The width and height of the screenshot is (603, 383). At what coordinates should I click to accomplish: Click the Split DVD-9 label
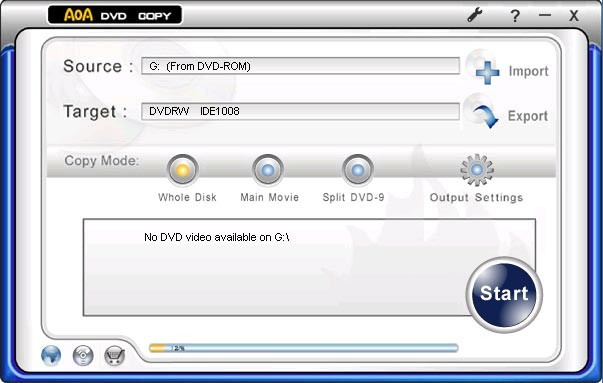[x=353, y=197]
